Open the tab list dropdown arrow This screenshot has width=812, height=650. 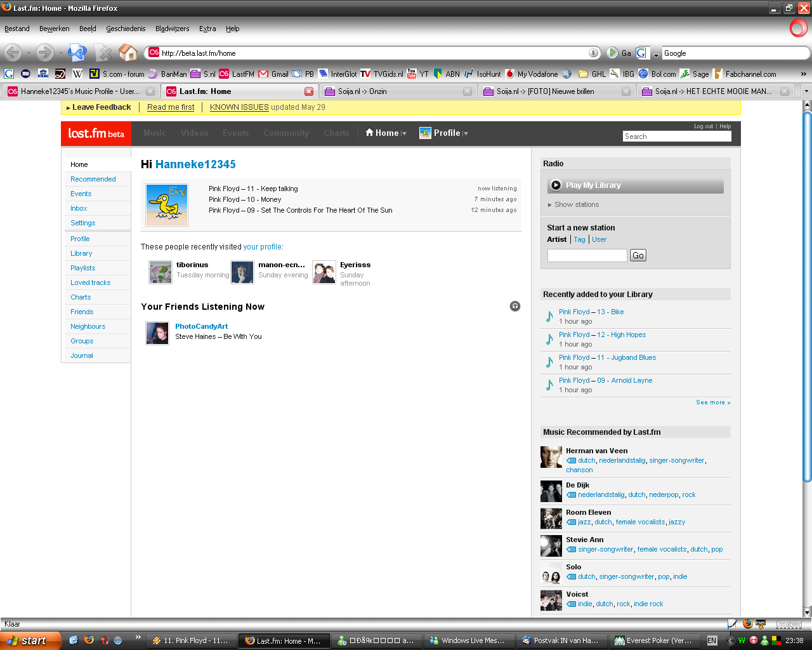(806, 91)
